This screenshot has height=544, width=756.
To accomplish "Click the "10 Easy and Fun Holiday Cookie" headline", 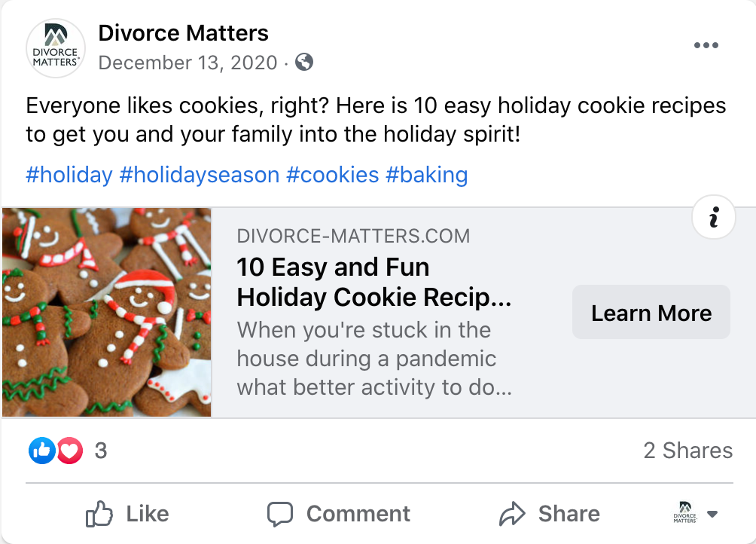I will pyautogui.click(x=373, y=283).
